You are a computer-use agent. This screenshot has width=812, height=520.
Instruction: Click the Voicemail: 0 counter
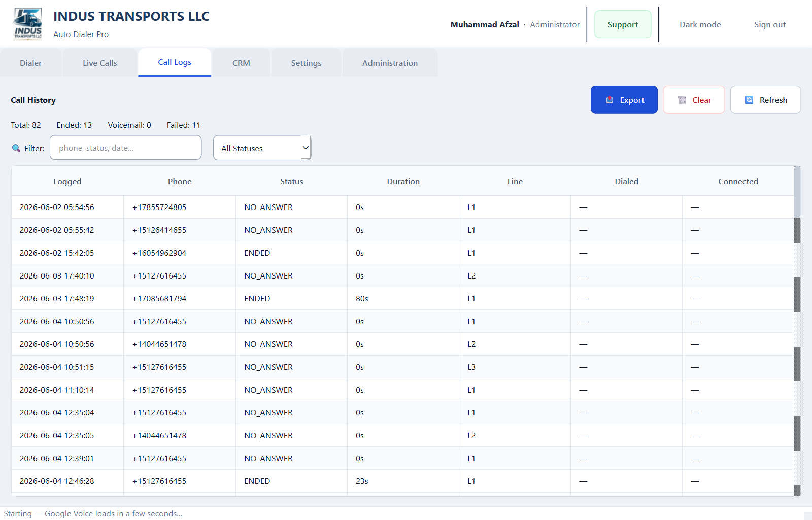[x=129, y=125]
